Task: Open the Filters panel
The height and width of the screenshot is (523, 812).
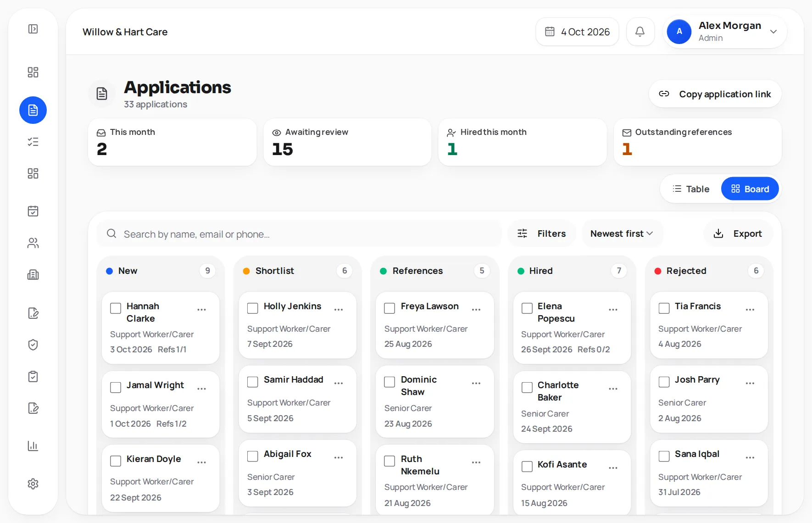Action: click(541, 234)
